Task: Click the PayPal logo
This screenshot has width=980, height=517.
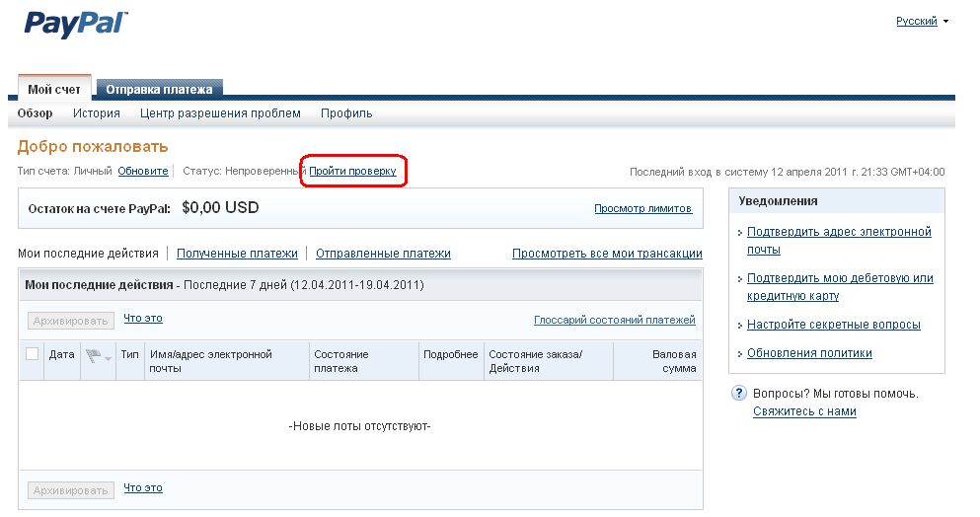Action: tap(76, 25)
